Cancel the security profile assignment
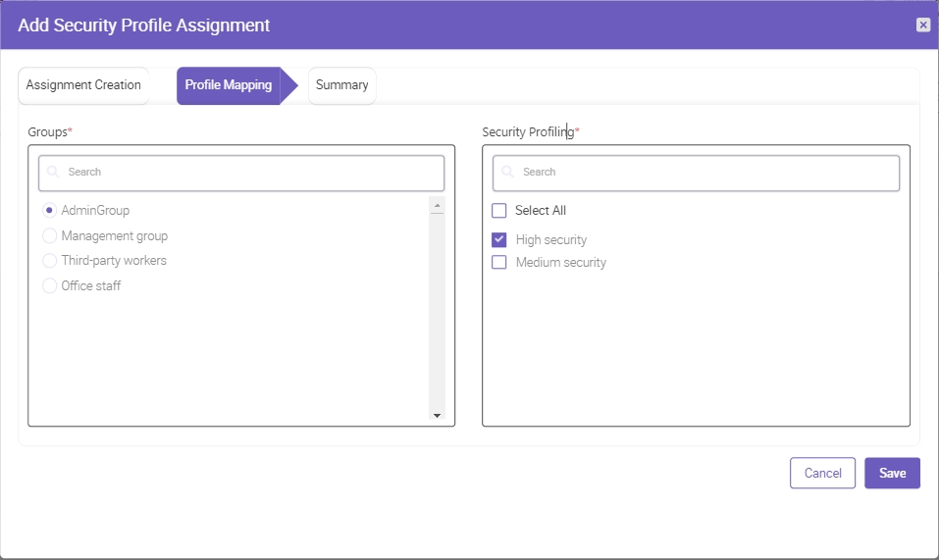The image size is (939, 560). click(x=822, y=474)
